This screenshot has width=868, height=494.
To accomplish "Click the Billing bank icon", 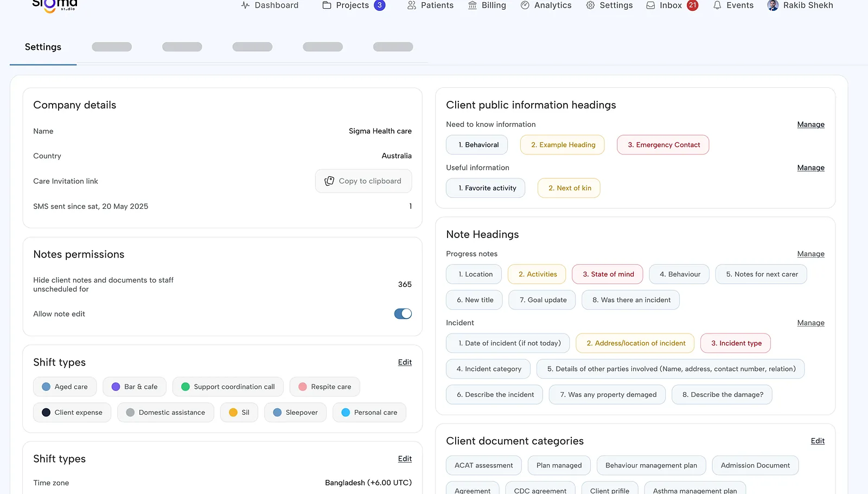I will click(x=473, y=5).
